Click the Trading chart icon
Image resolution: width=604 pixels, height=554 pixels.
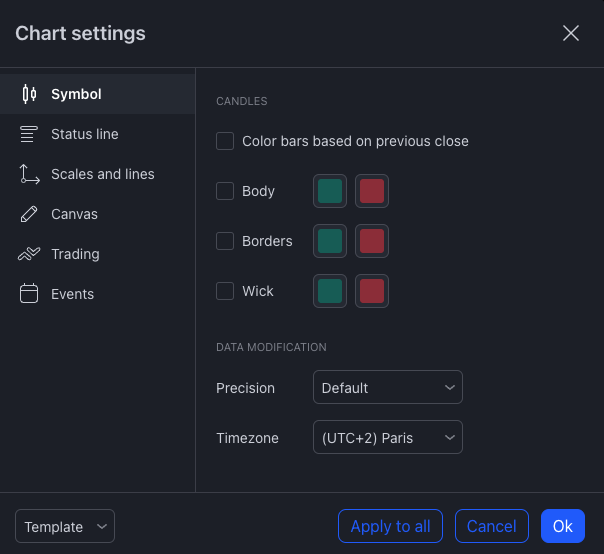coord(29,254)
